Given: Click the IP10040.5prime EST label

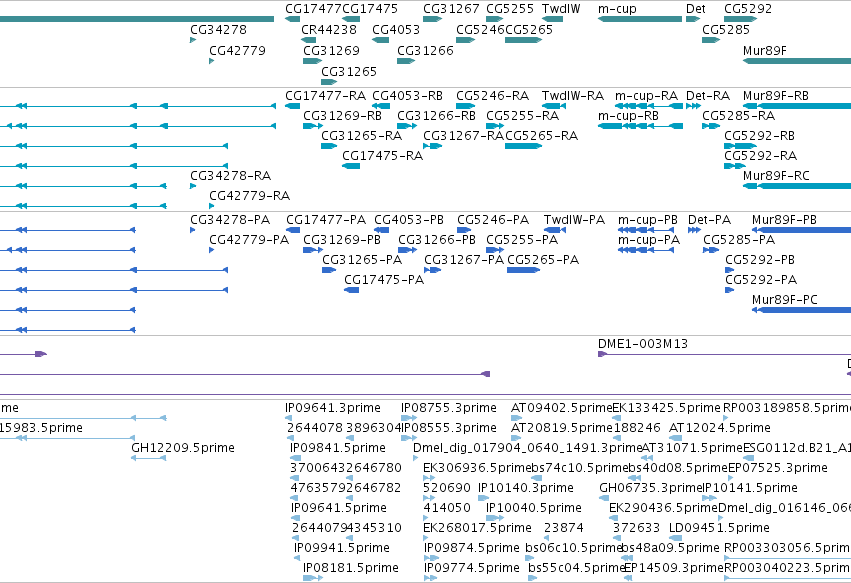Looking at the screenshot, I should 534,508.
